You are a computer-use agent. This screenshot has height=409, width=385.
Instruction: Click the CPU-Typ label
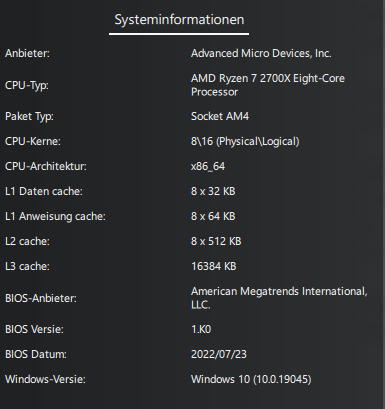point(27,85)
